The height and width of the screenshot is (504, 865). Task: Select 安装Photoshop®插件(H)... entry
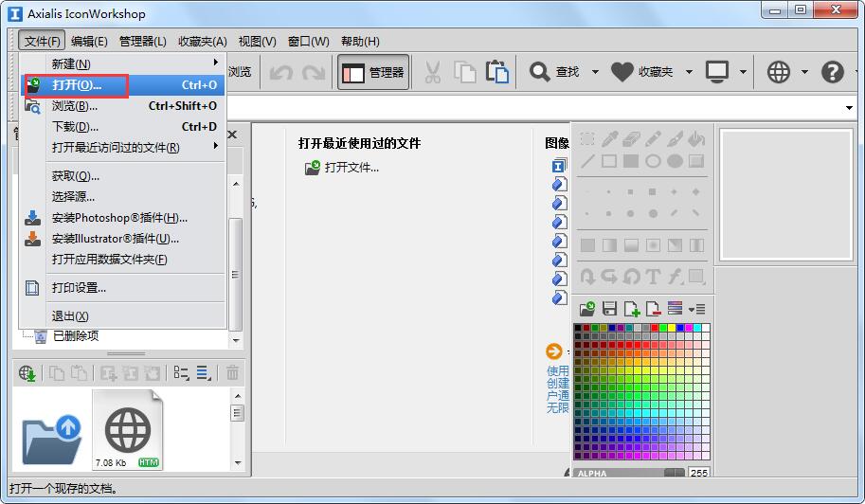tap(122, 218)
